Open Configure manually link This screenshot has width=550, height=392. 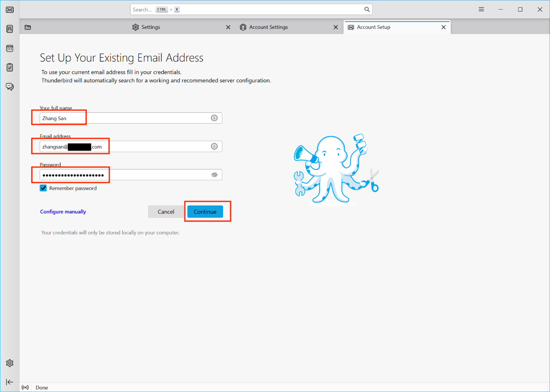tap(63, 212)
